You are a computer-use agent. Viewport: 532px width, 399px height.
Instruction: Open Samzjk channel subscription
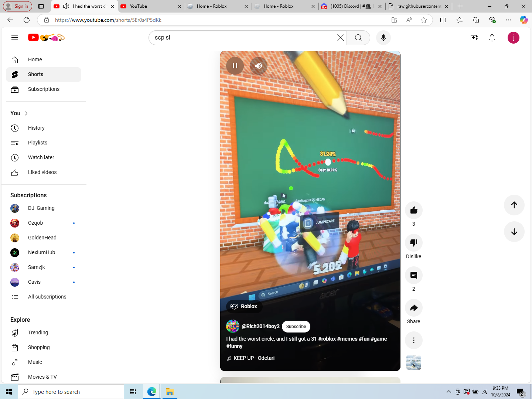(x=44, y=267)
